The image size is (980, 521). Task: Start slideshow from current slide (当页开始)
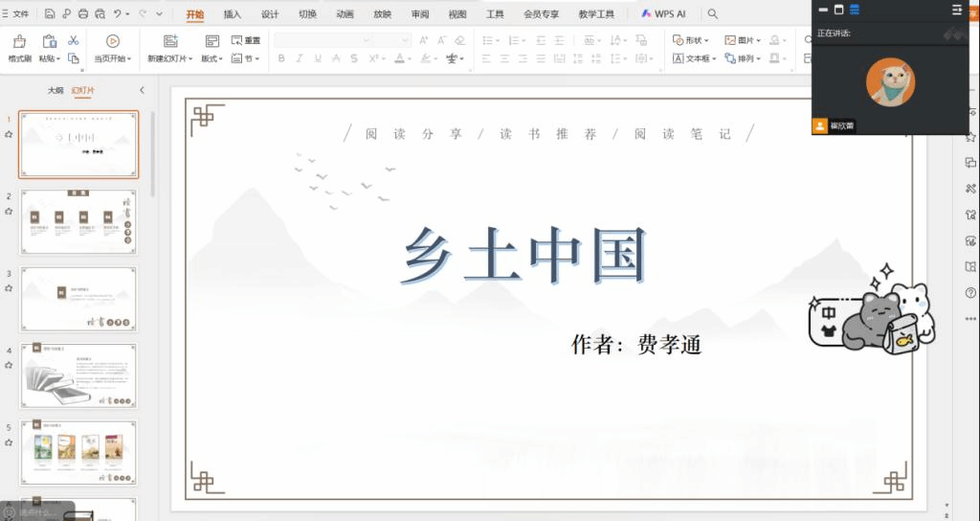113,41
